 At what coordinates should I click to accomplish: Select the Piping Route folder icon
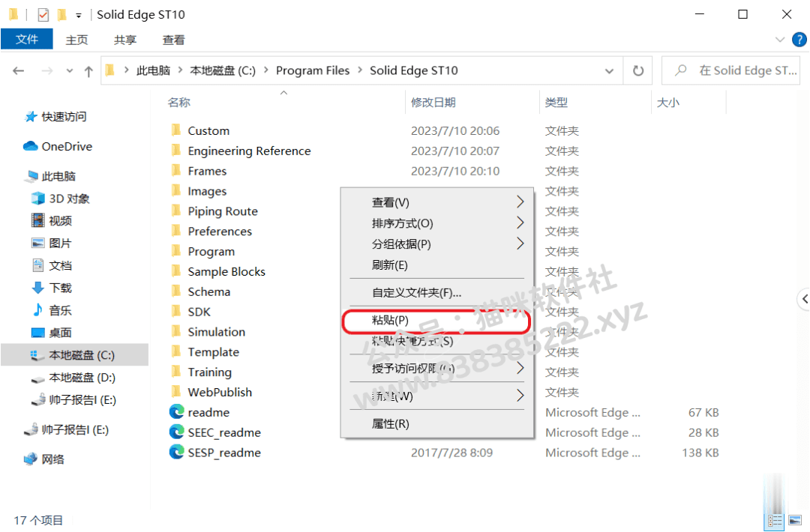(x=176, y=211)
